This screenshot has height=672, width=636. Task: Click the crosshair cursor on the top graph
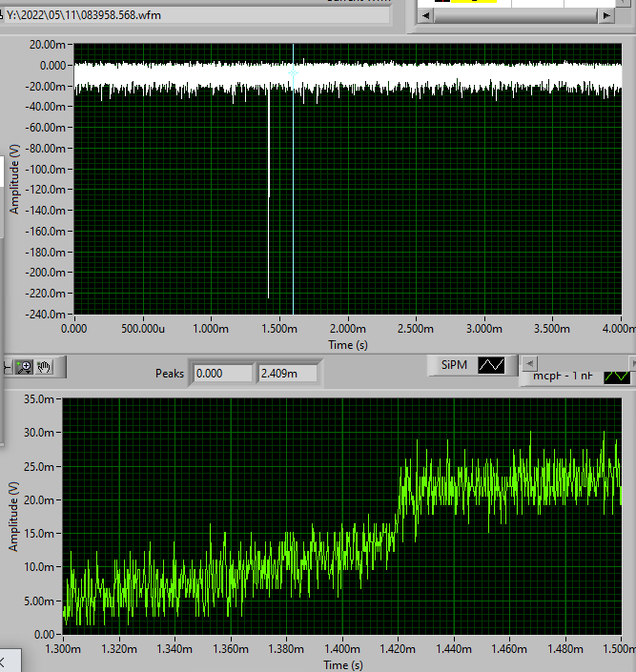click(x=293, y=72)
